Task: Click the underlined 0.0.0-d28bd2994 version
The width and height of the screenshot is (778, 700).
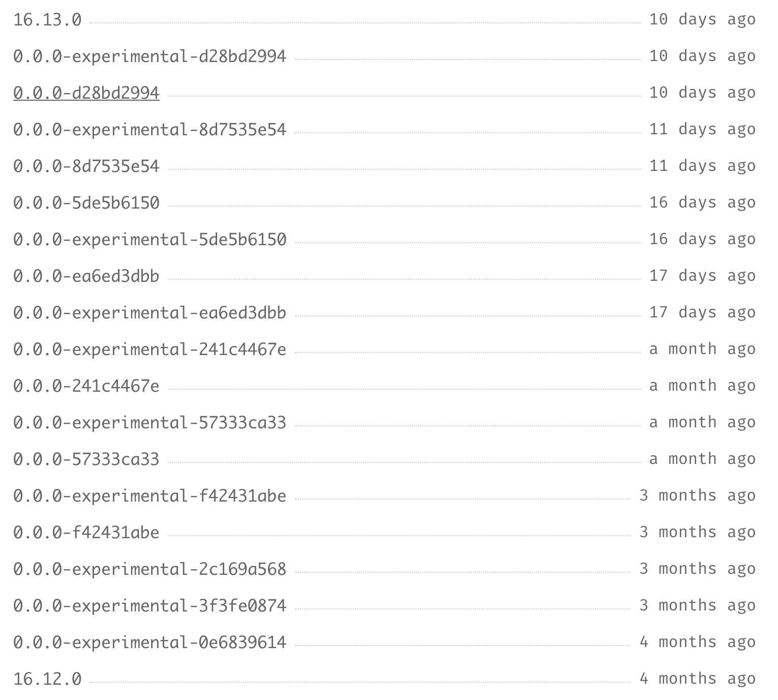Action: pos(86,93)
